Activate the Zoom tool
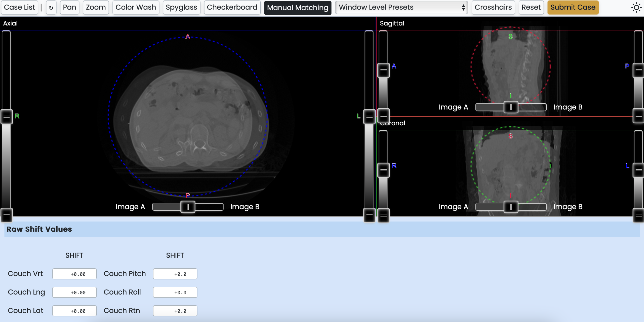The image size is (644, 322). tap(96, 7)
